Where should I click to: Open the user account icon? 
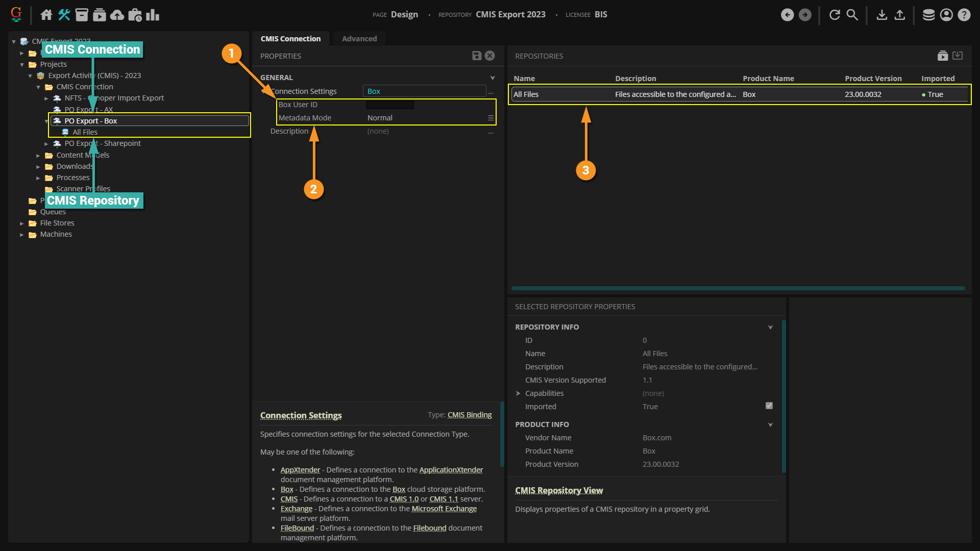coord(946,15)
